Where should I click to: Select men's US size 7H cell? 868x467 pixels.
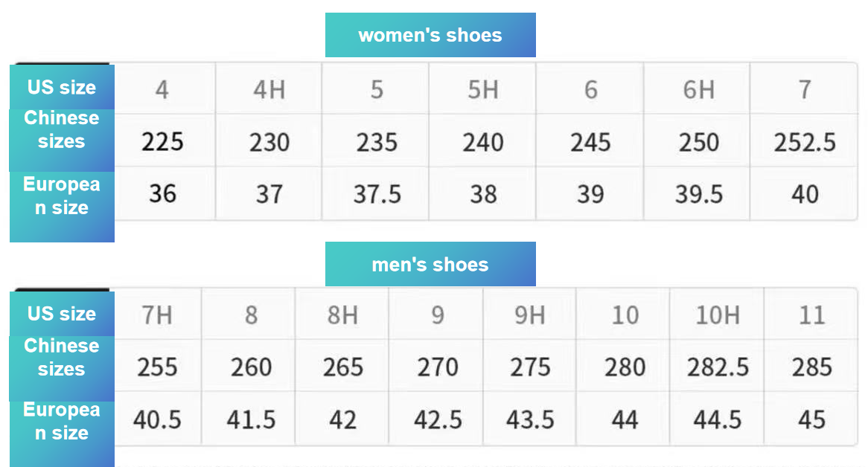click(x=157, y=315)
